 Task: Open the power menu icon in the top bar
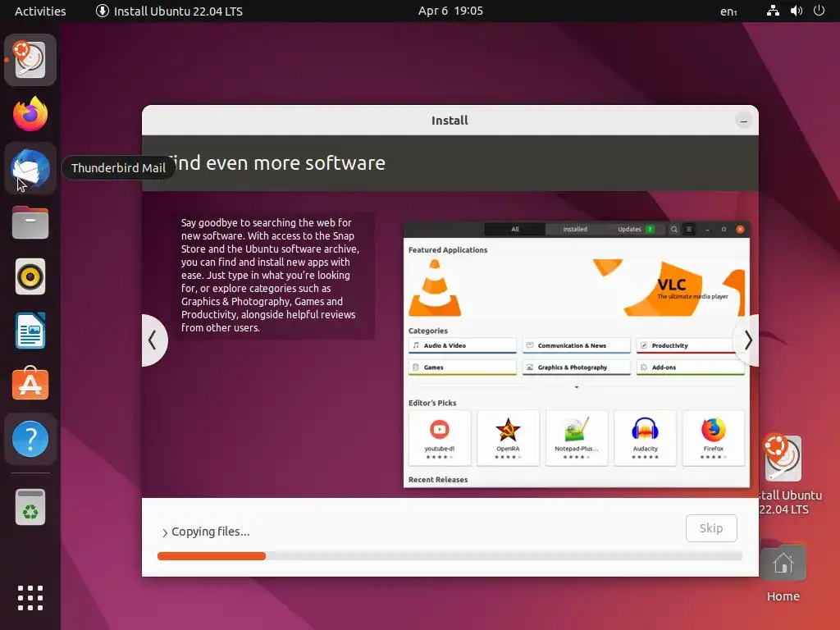tap(819, 11)
